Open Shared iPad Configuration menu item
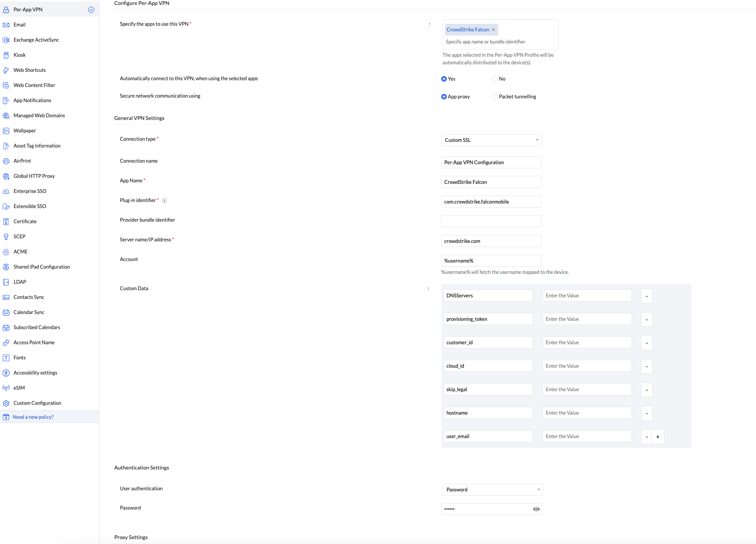 42,267
